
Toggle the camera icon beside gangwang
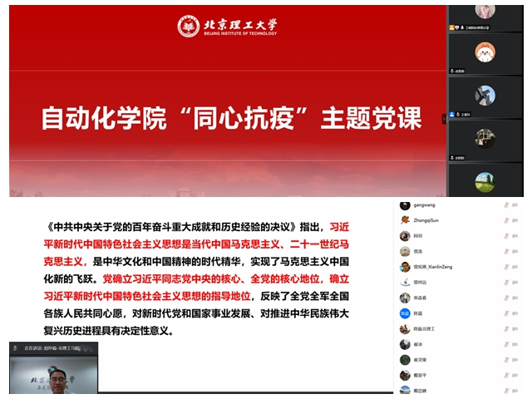click(x=515, y=204)
